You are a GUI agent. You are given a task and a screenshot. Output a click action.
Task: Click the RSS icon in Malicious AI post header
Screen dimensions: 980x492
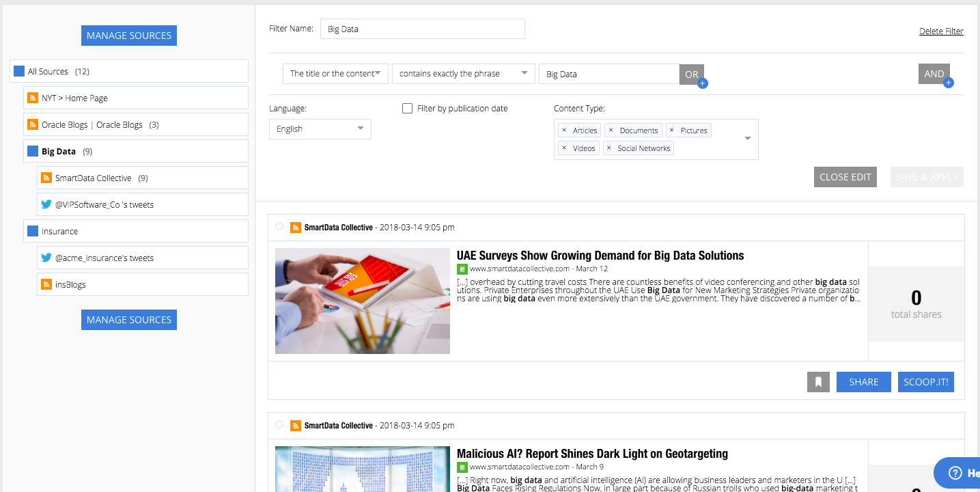pos(296,425)
